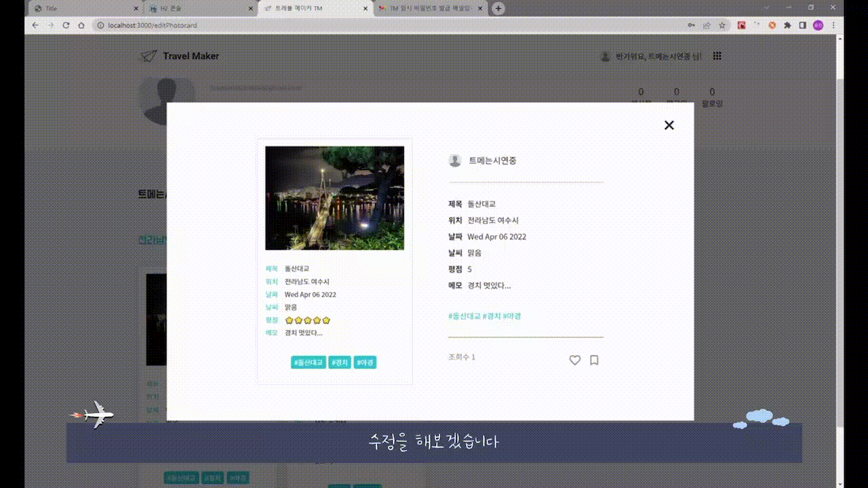The image size is (868, 488).
Task: Select the #야경 tag button on the card
Action: pyautogui.click(x=365, y=363)
